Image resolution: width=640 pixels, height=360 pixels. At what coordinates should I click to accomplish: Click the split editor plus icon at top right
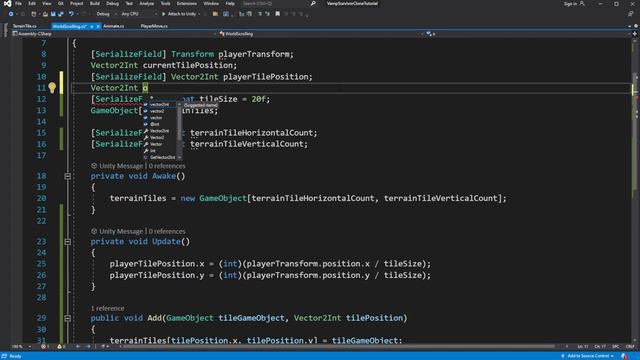635,34
